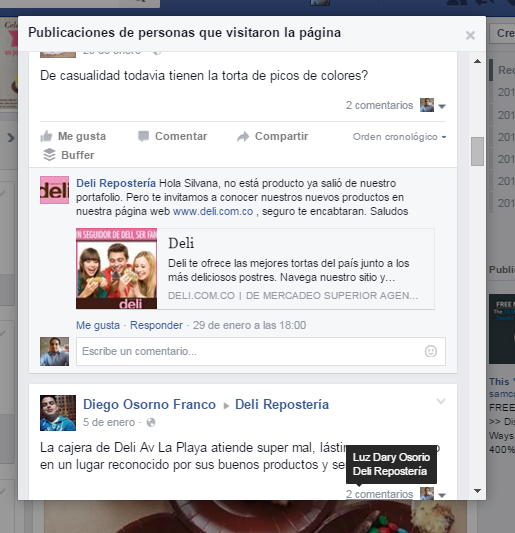Click the scrollbar up arrow in the dialog

coord(477,61)
